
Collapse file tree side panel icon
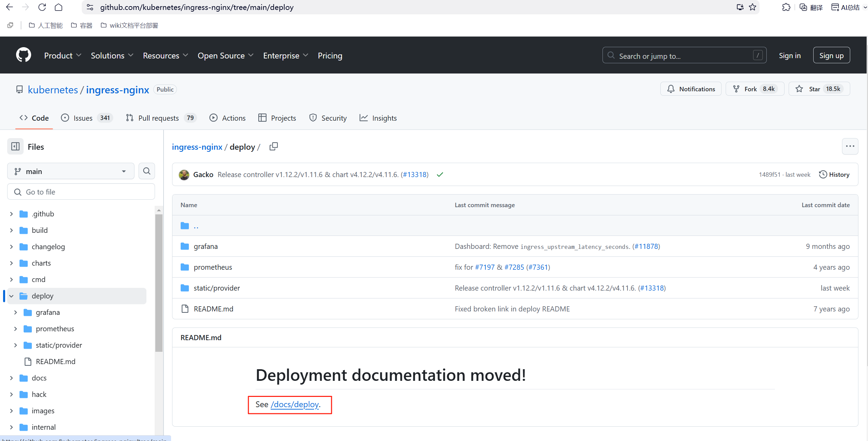point(15,147)
